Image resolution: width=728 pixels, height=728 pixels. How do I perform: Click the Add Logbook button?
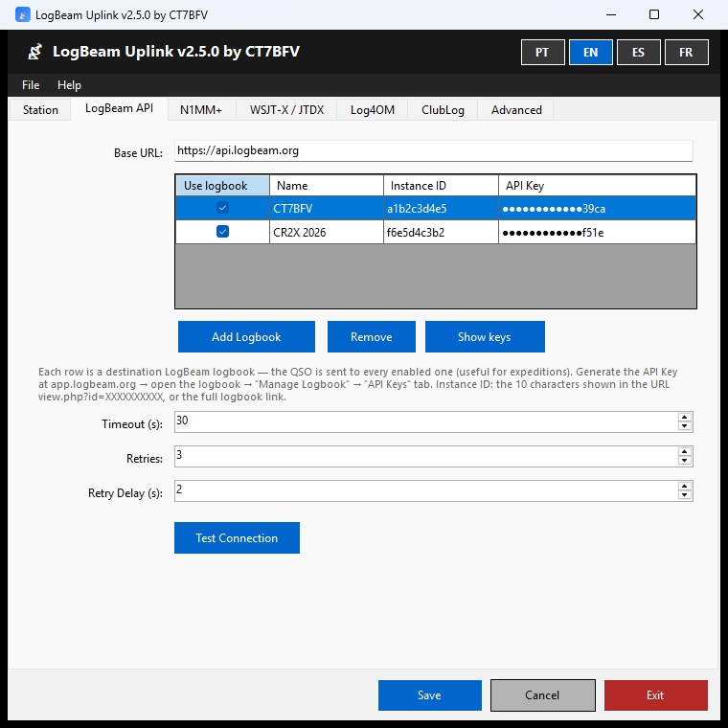[x=246, y=336]
